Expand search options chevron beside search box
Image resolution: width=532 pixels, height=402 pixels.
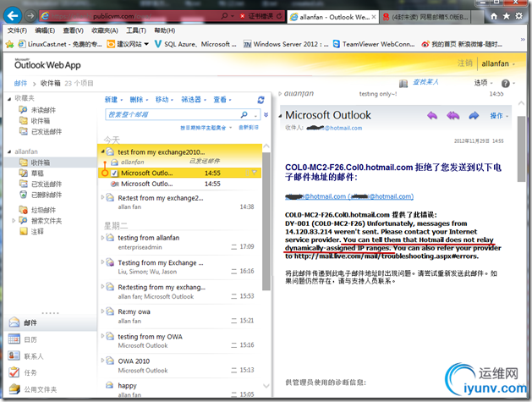[266, 115]
